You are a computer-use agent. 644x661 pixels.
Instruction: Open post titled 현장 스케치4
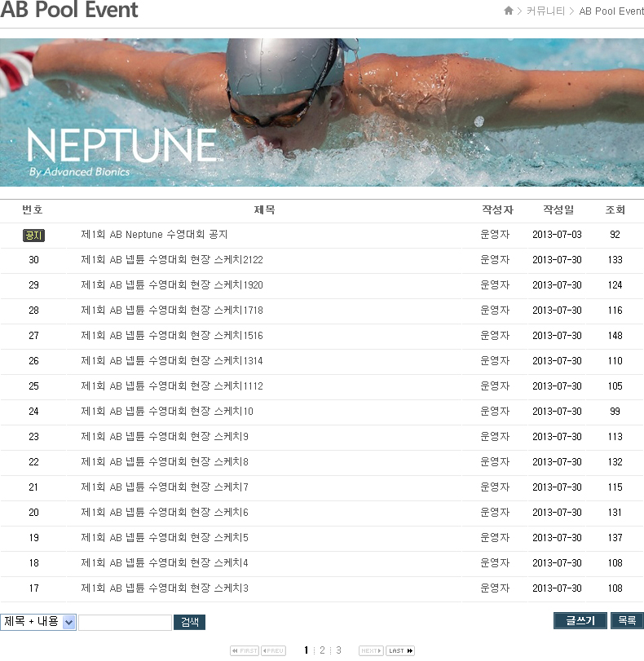[165, 563]
